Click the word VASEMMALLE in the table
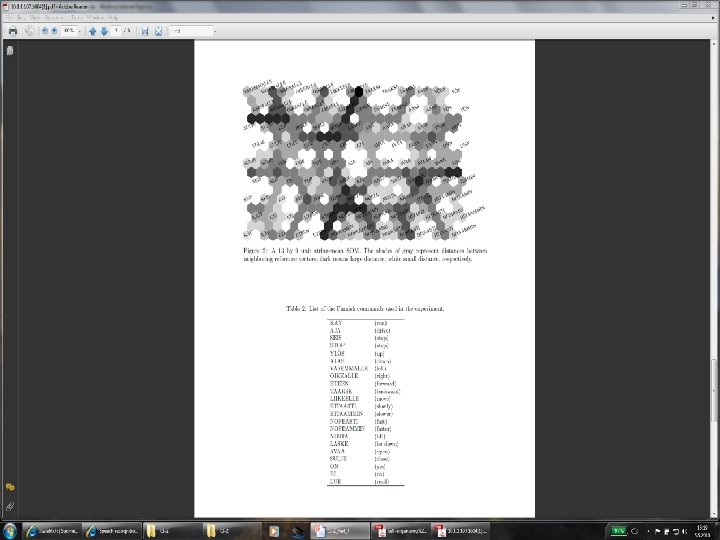Screen dimensions: 720x540 click(349, 368)
